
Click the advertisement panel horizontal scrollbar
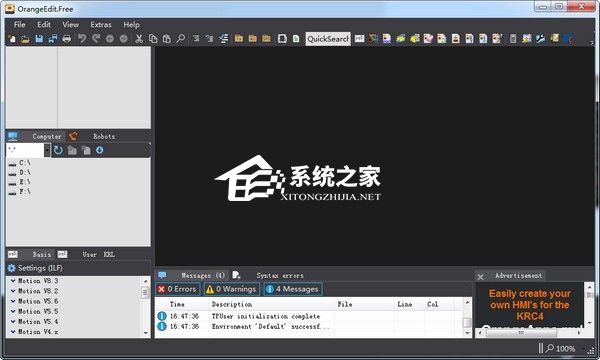(x=529, y=333)
